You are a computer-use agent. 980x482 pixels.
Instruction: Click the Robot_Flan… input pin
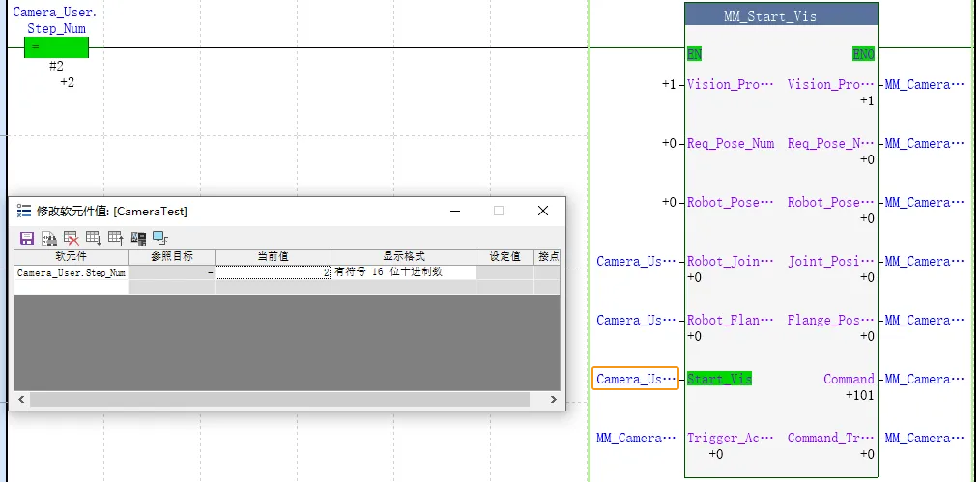pyautogui.click(x=730, y=321)
